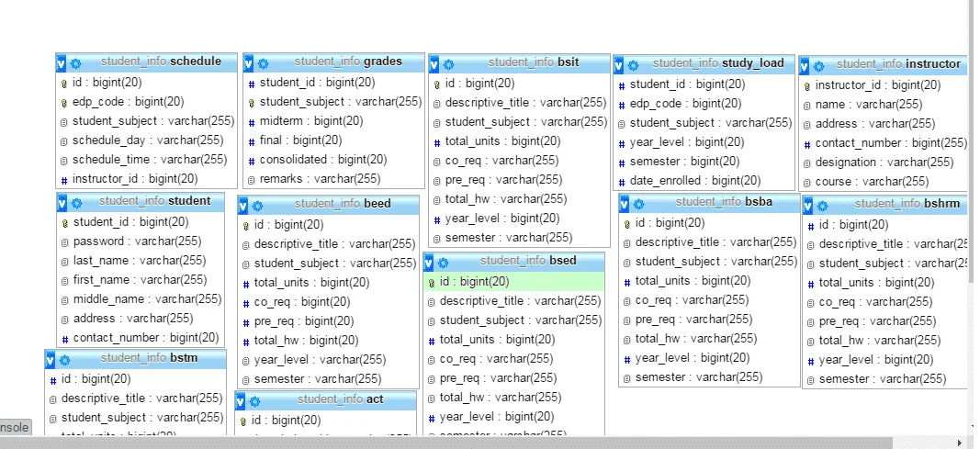The height and width of the screenshot is (449, 980).
Task: Collapse the student table with its V toggle
Action: pyautogui.click(x=62, y=202)
